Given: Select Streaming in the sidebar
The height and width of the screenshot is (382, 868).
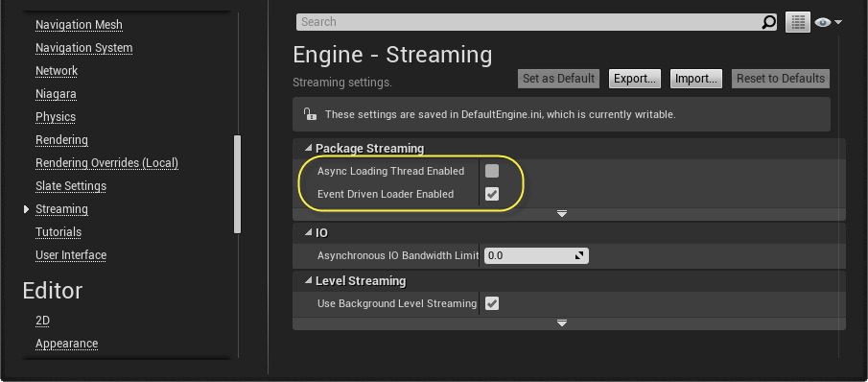Looking at the screenshot, I should pos(62,209).
